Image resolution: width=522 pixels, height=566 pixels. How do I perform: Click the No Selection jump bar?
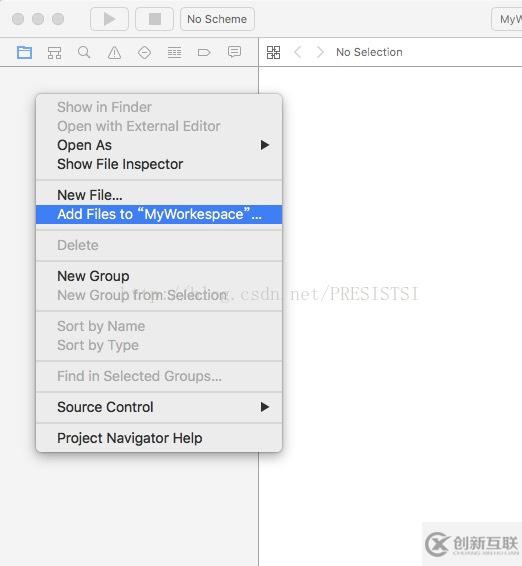coord(369,52)
